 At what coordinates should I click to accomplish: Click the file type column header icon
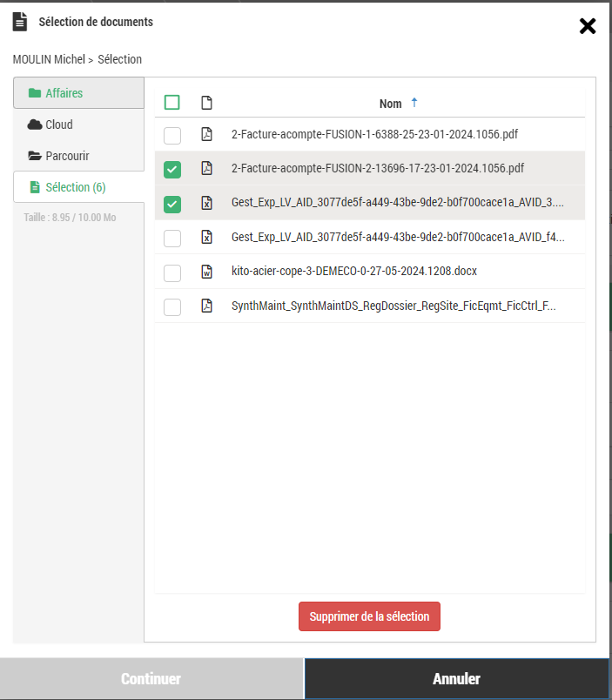206,103
